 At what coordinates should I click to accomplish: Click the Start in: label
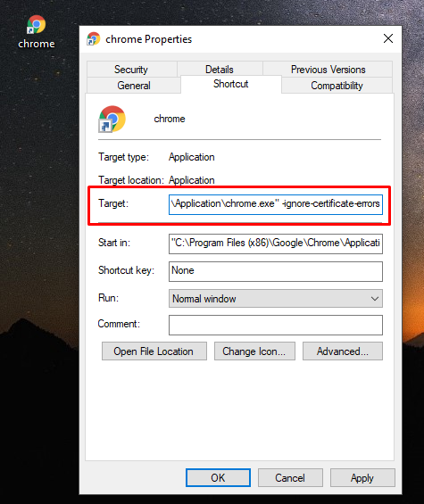tap(114, 243)
